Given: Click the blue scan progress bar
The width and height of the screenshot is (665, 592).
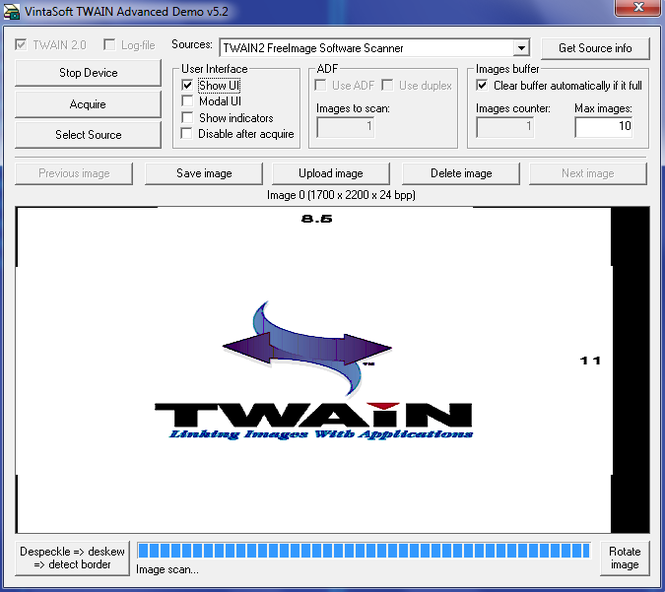Looking at the screenshot, I should pos(364,550).
